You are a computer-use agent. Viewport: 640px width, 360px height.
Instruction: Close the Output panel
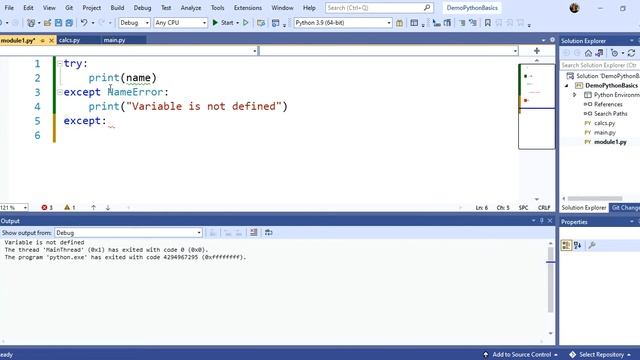pyautogui.click(x=550, y=220)
